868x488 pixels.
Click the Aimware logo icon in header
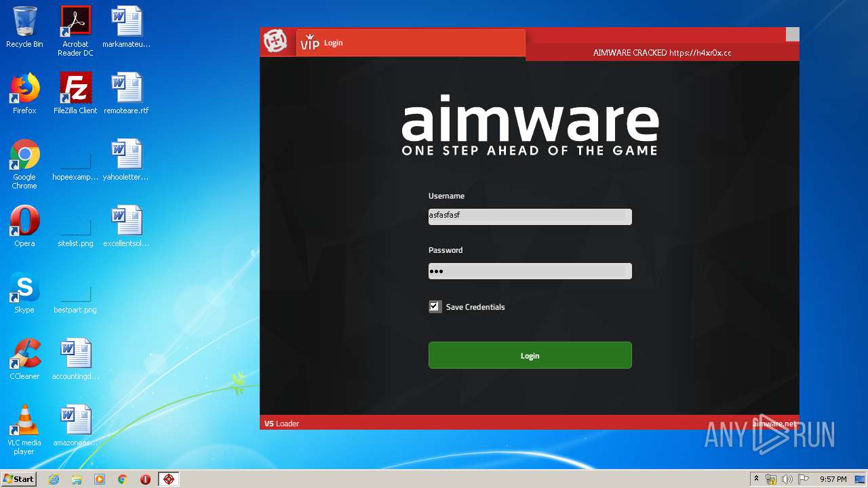[x=275, y=42]
